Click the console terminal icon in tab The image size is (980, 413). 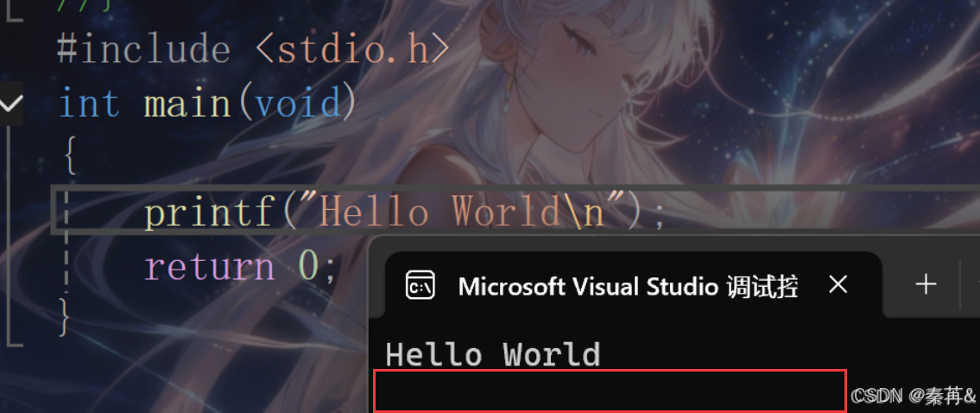(420, 286)
